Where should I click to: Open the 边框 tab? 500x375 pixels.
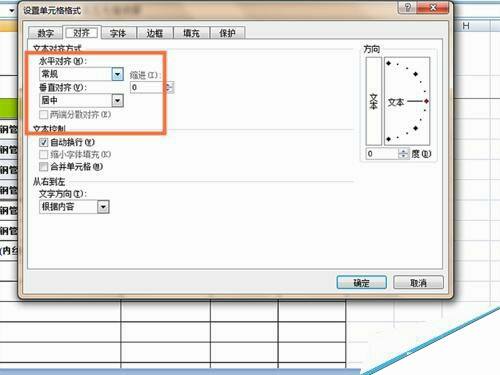click(x=155, y=33)
